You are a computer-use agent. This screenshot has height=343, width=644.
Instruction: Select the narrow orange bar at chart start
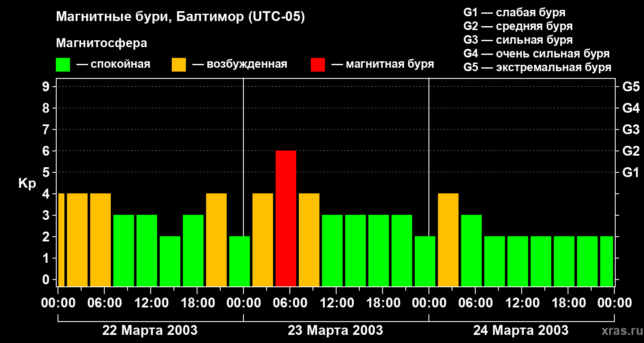[x=61, y=240]
